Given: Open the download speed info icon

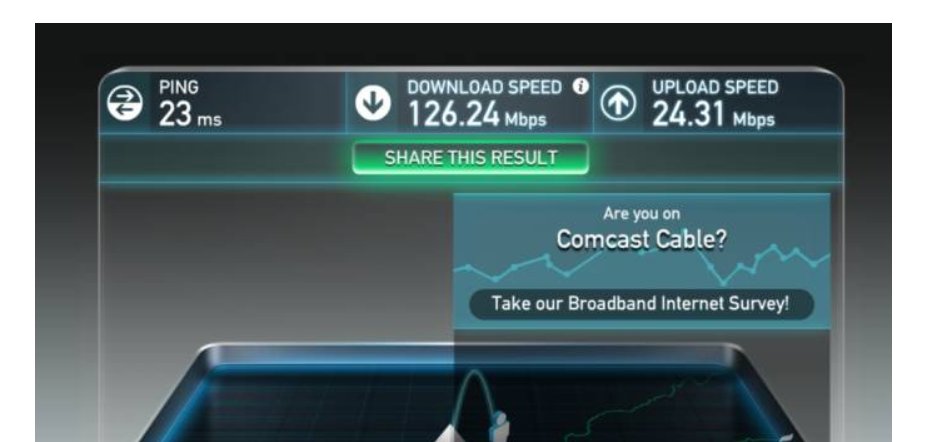Looking at the screenshot, I should tap(580, 86).
